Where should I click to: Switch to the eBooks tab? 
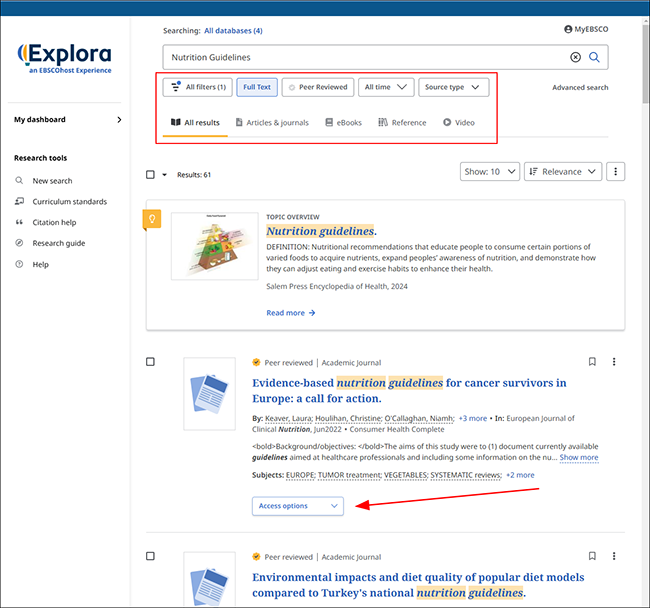[x=344, y=123]
